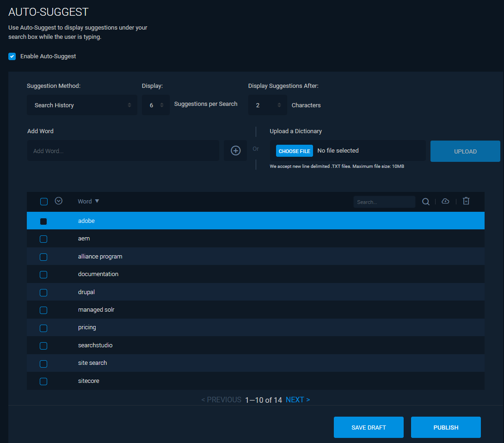The height and width of the screenshot is (443, 504).
Task: Click the Choose File button
Action: tap(294, 150)
